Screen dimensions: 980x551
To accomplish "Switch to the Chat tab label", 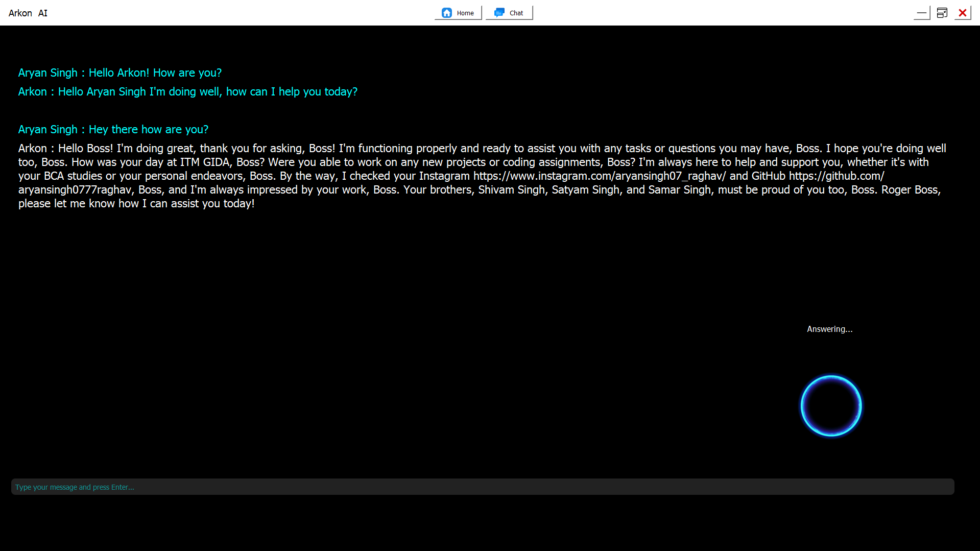I will pos(516,13).
